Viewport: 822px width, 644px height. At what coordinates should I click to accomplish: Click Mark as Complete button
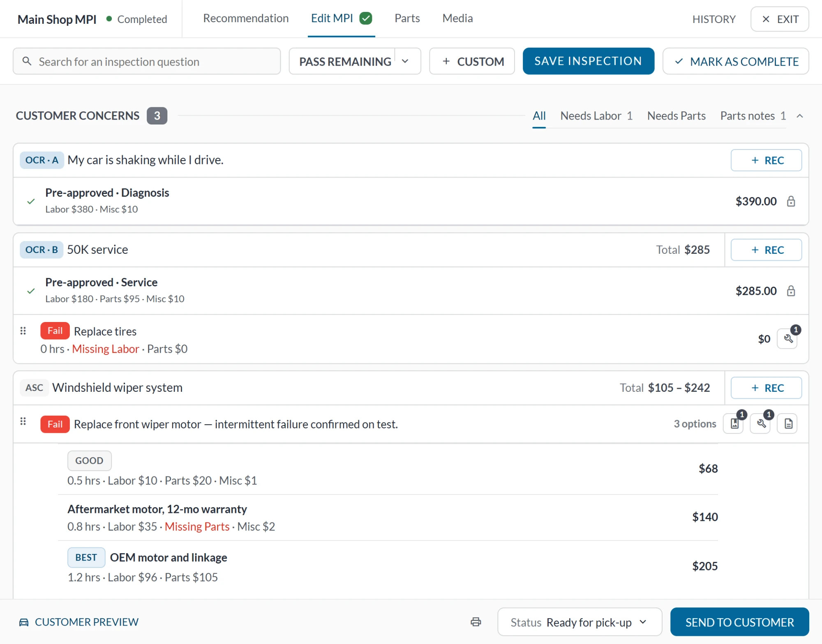tap(736, 61)
